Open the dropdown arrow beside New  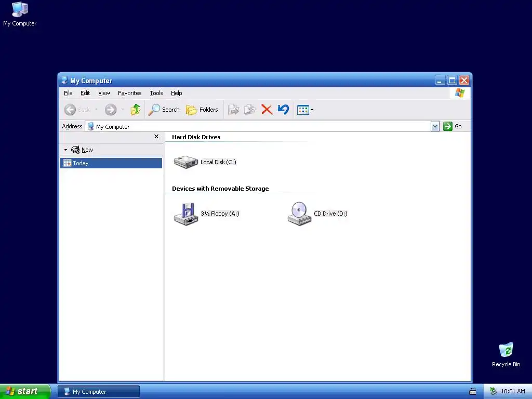[66, 150]
